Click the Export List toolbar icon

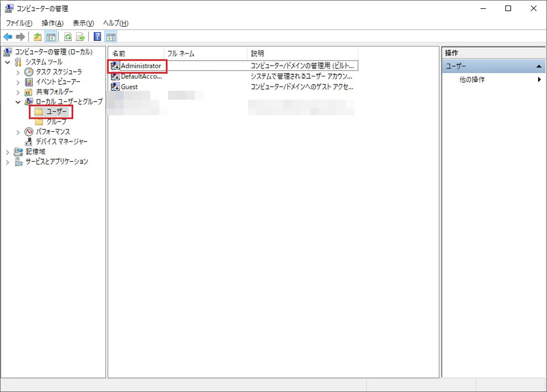(x=81, y=37)
